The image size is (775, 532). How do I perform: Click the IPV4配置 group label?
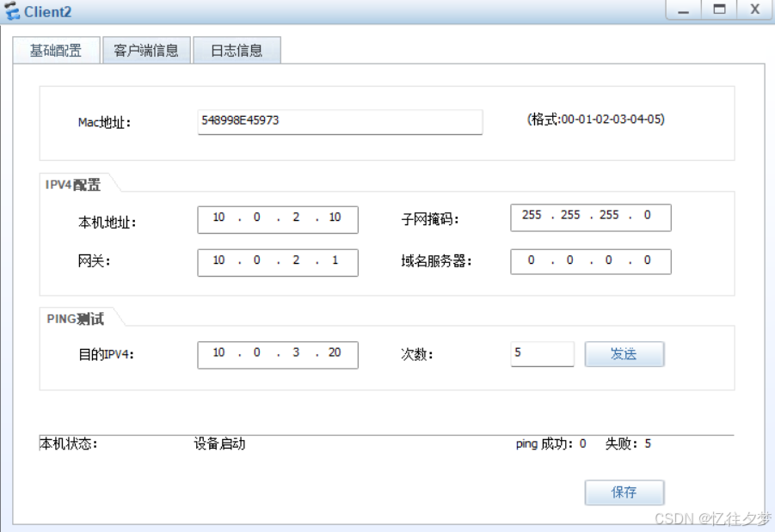[x=73, y=185]
